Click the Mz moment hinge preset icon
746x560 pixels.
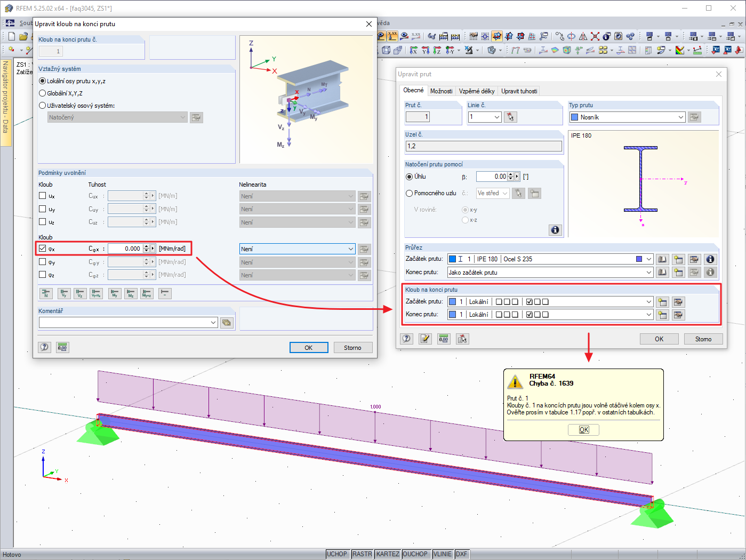[x=131, y=293]
